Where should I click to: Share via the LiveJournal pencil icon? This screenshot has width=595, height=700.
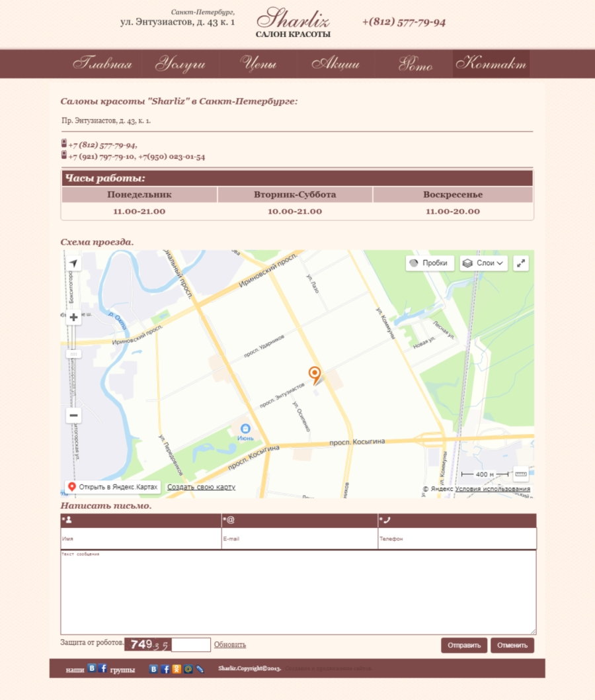click(200, 669)
